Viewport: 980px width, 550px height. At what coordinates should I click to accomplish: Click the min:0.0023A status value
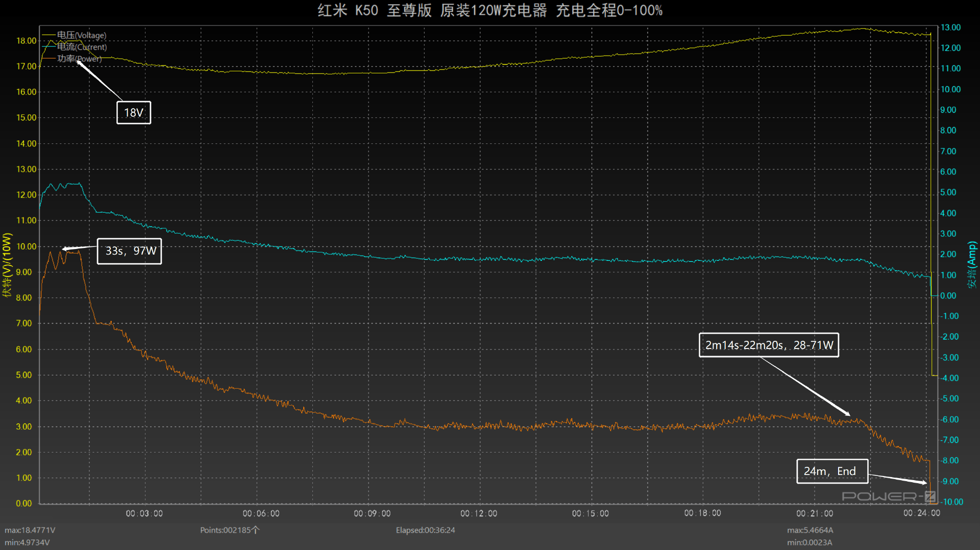[810, 542]
